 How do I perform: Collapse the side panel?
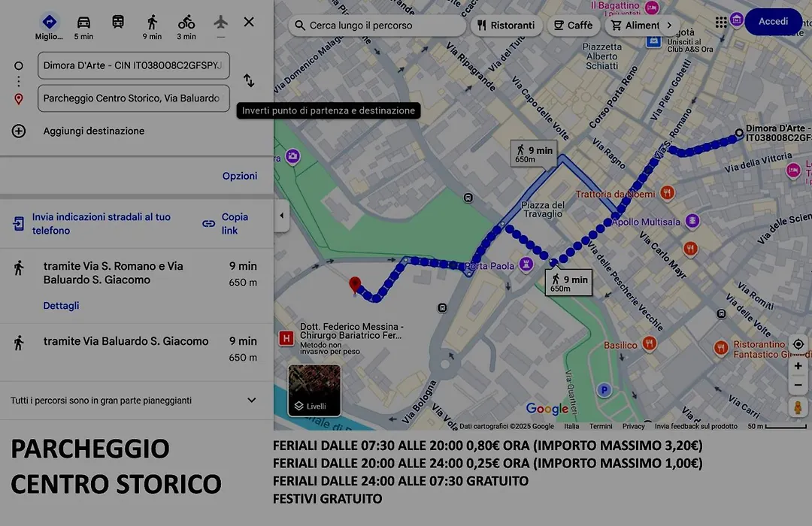(x=281, y=216)
